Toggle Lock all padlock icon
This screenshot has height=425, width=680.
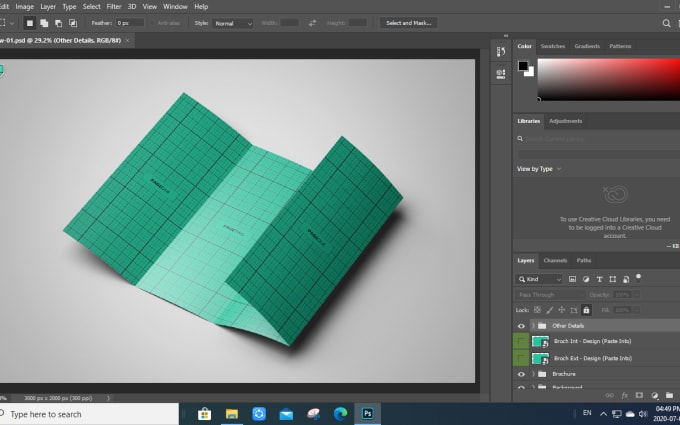coord(586,310)
